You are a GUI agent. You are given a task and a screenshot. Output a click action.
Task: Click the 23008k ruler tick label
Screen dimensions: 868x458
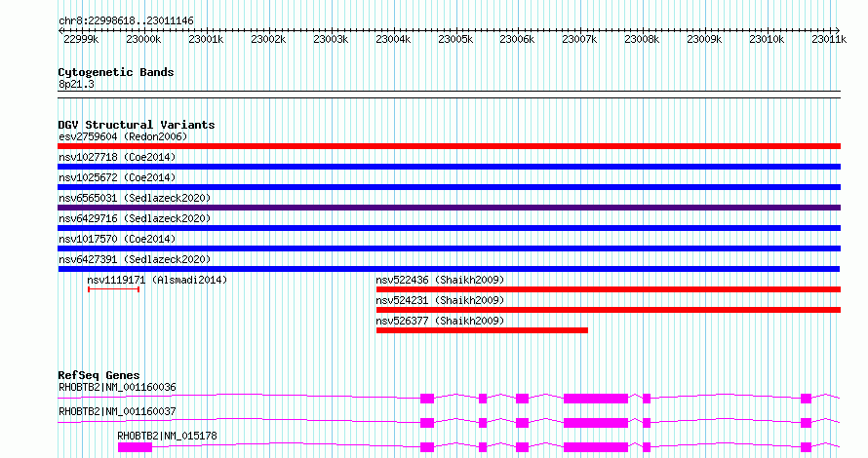(x=642, y=39)
